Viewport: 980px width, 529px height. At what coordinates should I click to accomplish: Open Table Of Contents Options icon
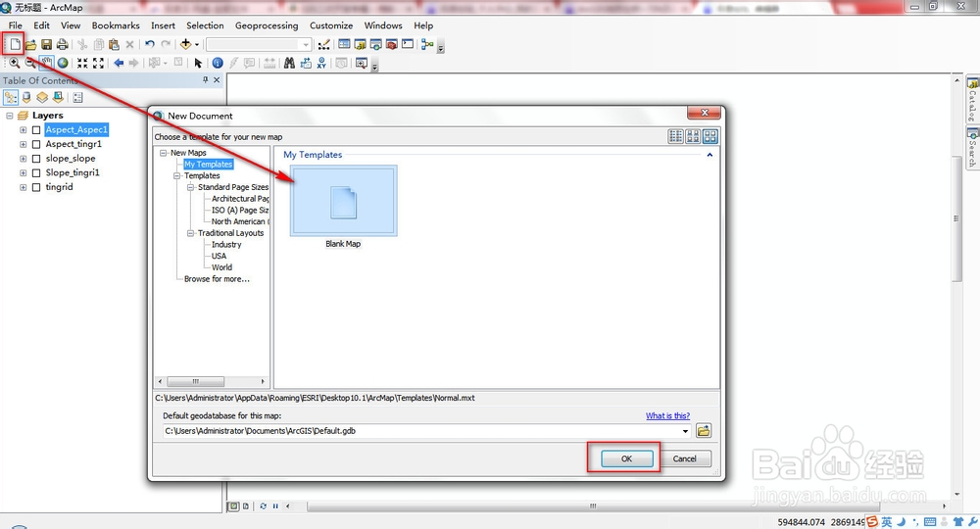point(77,97)
